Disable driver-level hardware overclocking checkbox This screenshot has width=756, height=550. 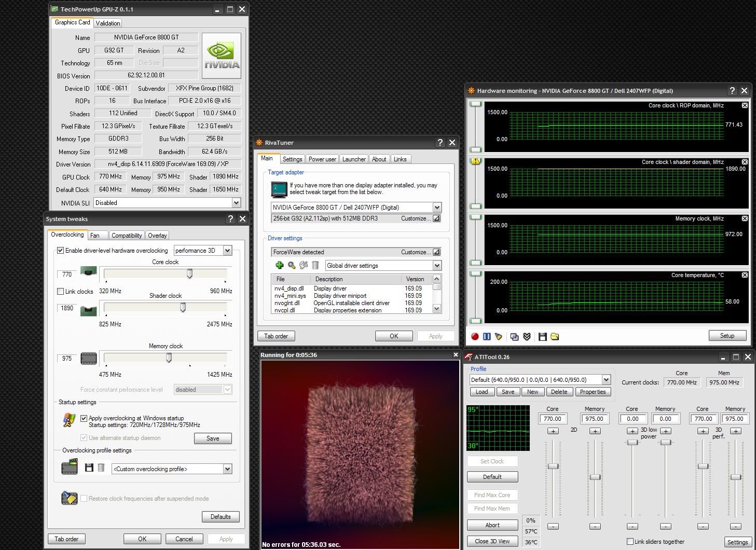[x=61, y=251]
